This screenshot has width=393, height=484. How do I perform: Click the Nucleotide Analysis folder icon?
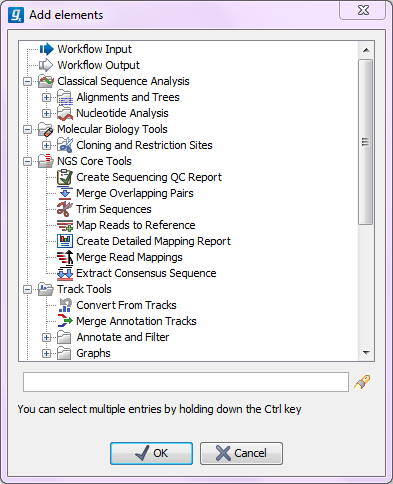pyautogui.click(x=65, y=113)
